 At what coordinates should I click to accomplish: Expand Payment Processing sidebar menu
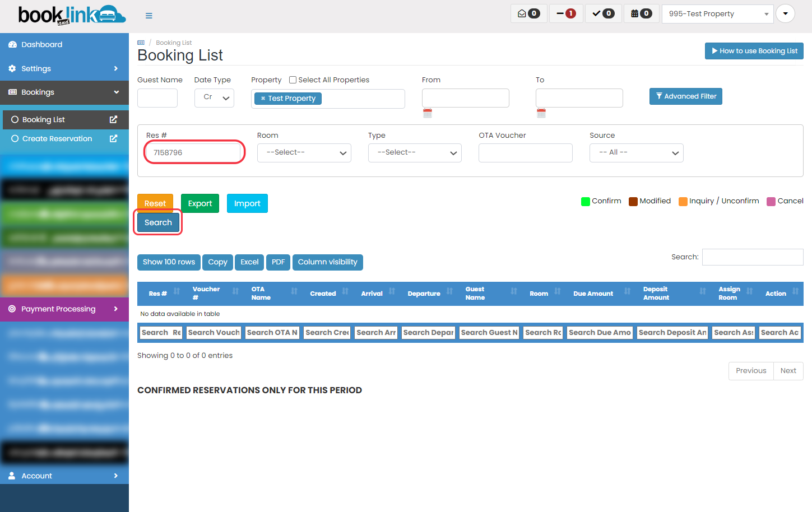64,309
